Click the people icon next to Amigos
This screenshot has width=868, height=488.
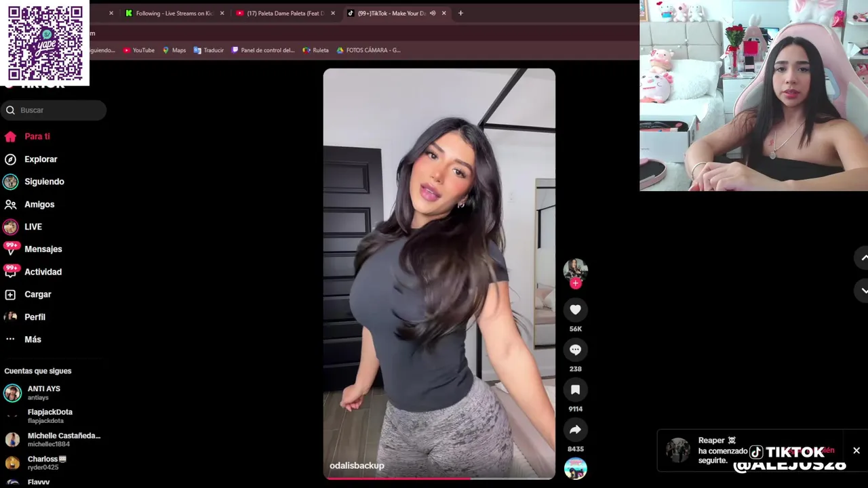pyautogui.click(x=10, y=204)
